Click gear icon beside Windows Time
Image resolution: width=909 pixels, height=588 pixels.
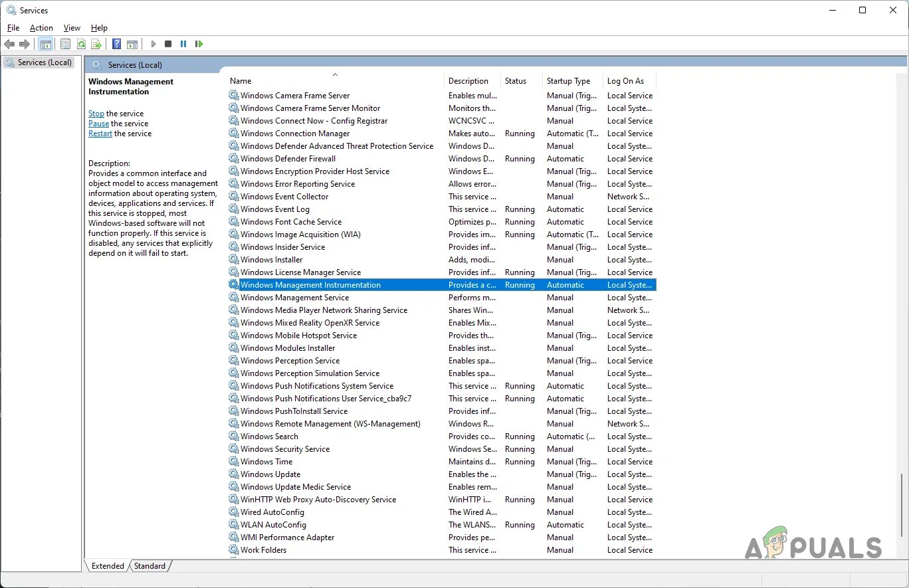pos(234,462)
